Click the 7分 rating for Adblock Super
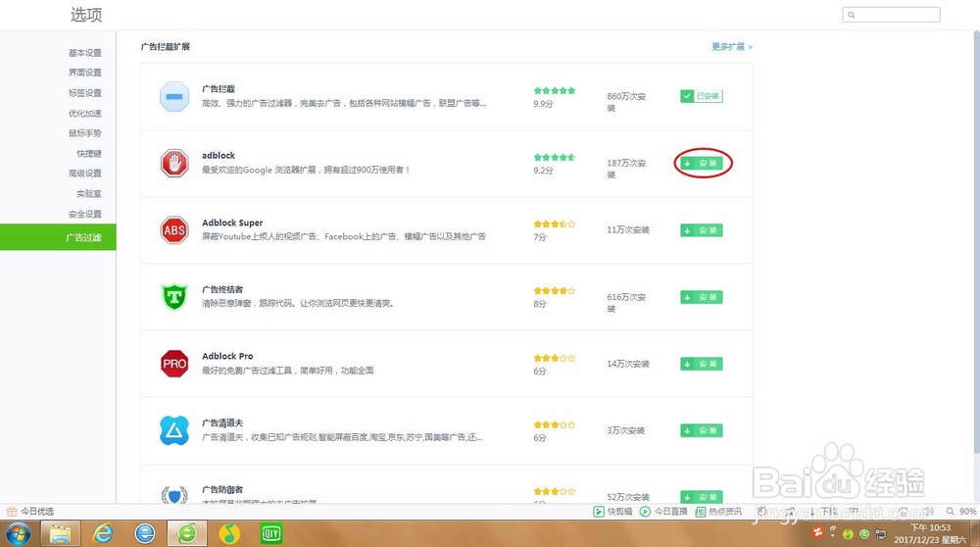The width and height of the screenshot is (980, 547). [x=540, y=237]
